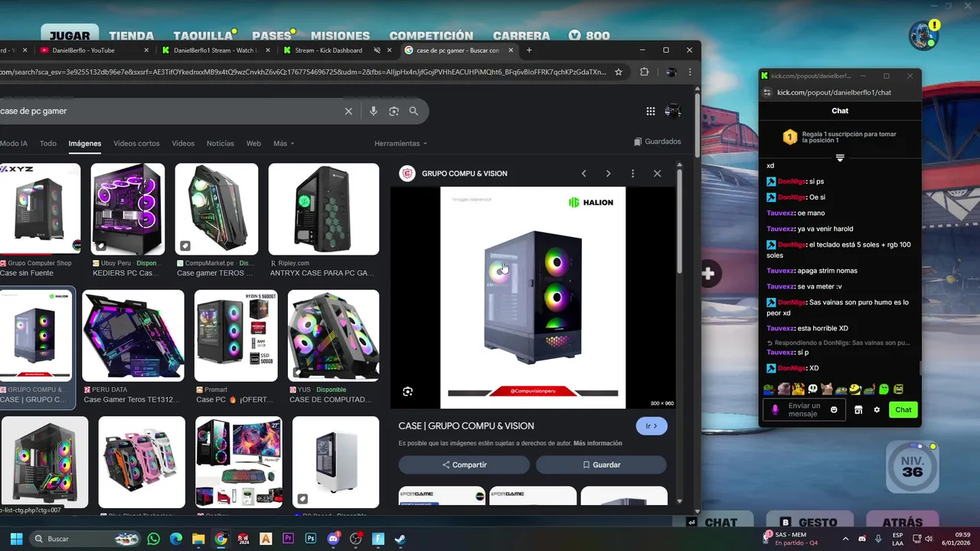Close the image preview panel
The height and width of the screenshot is (551, 980).
(657, 174)
